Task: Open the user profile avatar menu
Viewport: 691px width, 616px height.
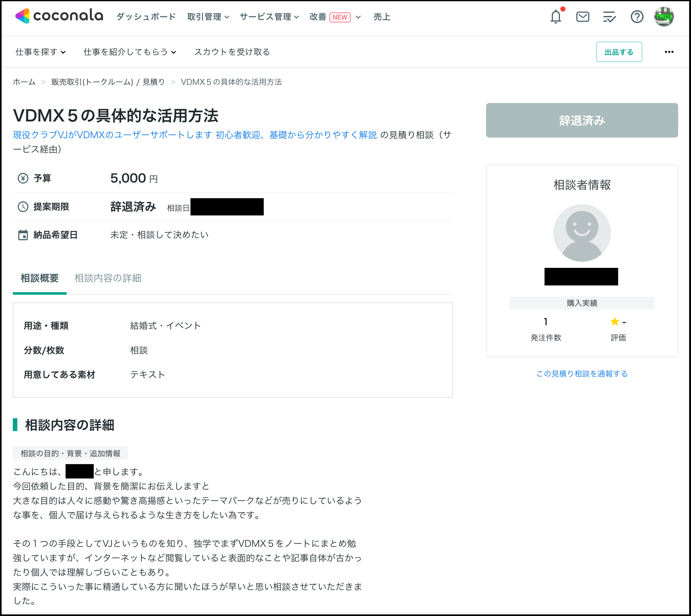Action: (663, 17)
